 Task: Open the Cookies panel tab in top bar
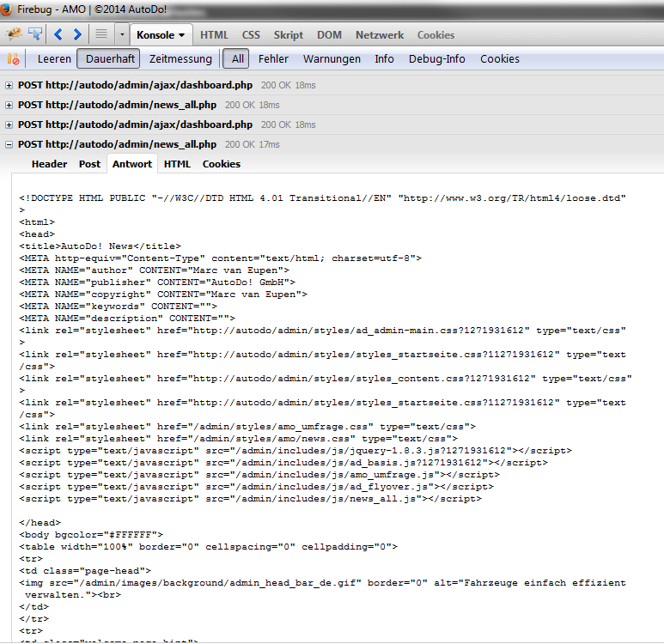point(436,35)
